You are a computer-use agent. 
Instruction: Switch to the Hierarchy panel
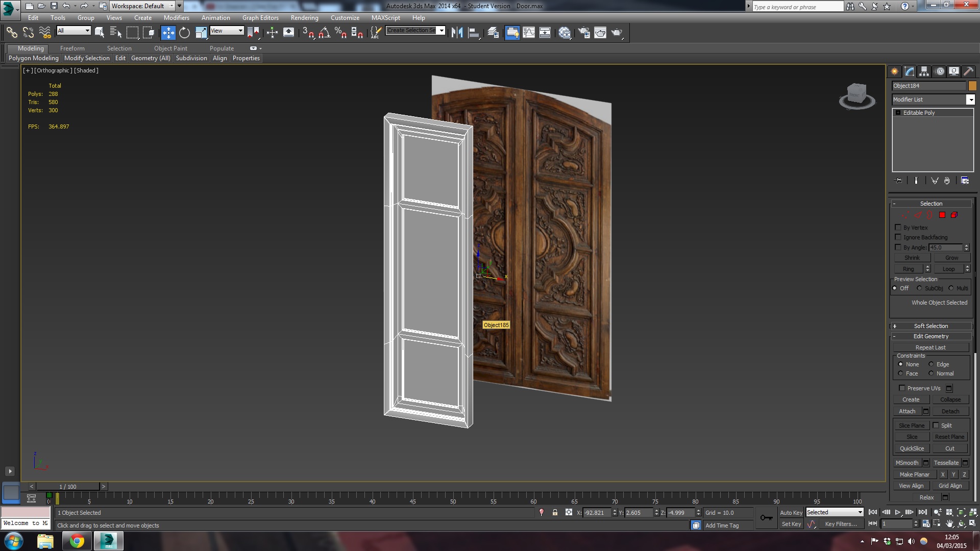924,71
